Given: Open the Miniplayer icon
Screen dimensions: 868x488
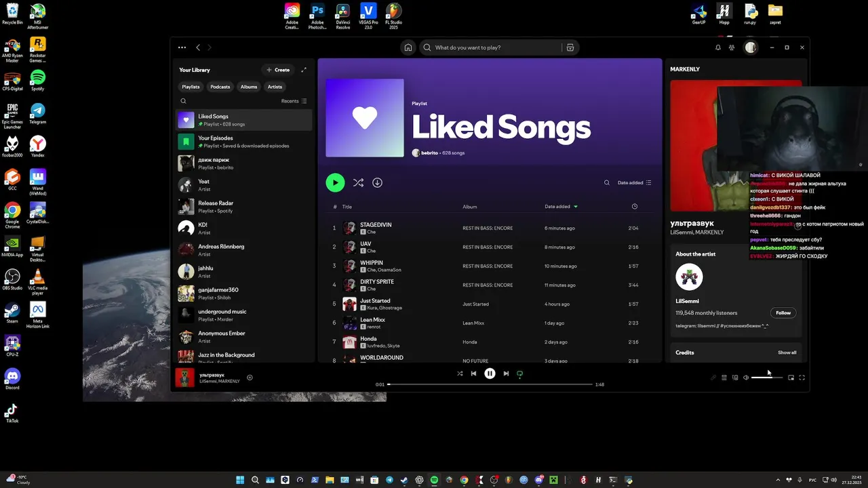Looking at the screenshot, I should 791,378.
